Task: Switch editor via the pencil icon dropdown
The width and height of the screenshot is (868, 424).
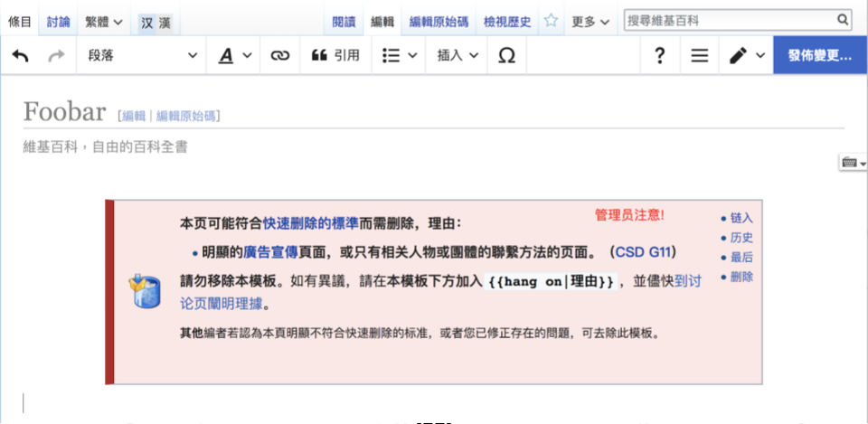Action: coord(746,55)
